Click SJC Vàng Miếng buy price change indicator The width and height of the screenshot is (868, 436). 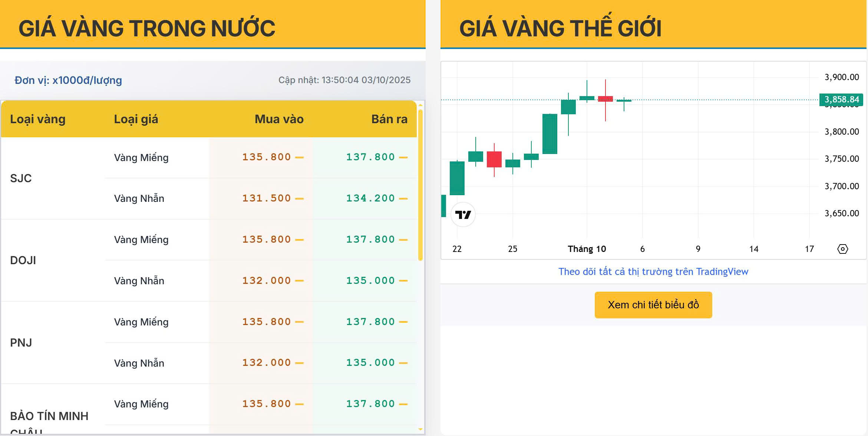[x=299, y=158]
